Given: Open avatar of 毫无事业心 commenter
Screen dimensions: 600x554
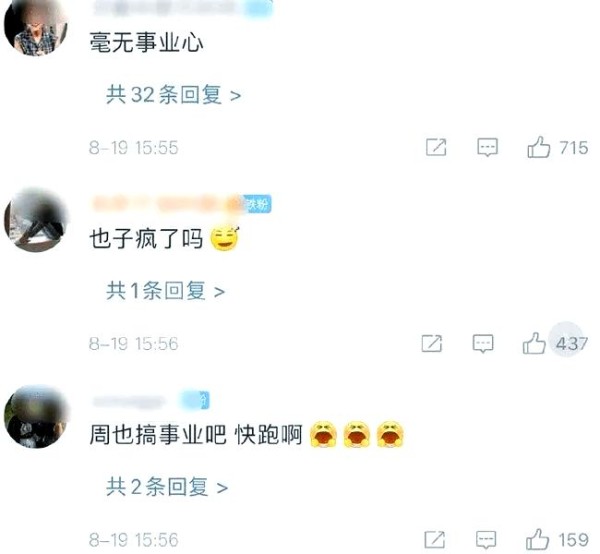Looking at the screenshot, I should (36, 26).
